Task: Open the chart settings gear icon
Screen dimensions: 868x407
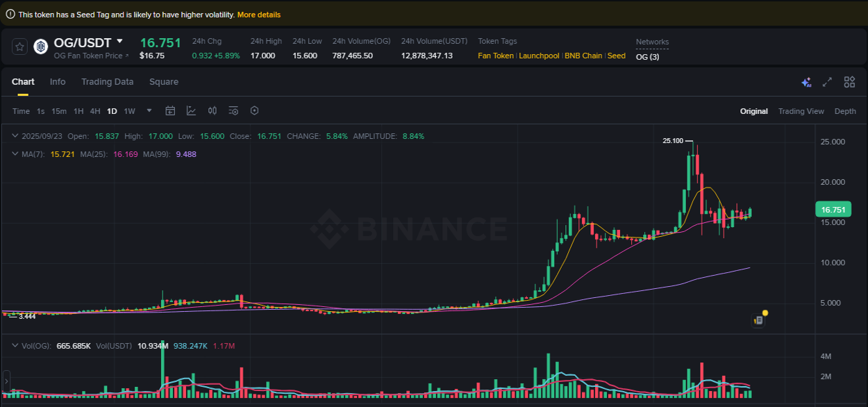Action: (255, 110)
